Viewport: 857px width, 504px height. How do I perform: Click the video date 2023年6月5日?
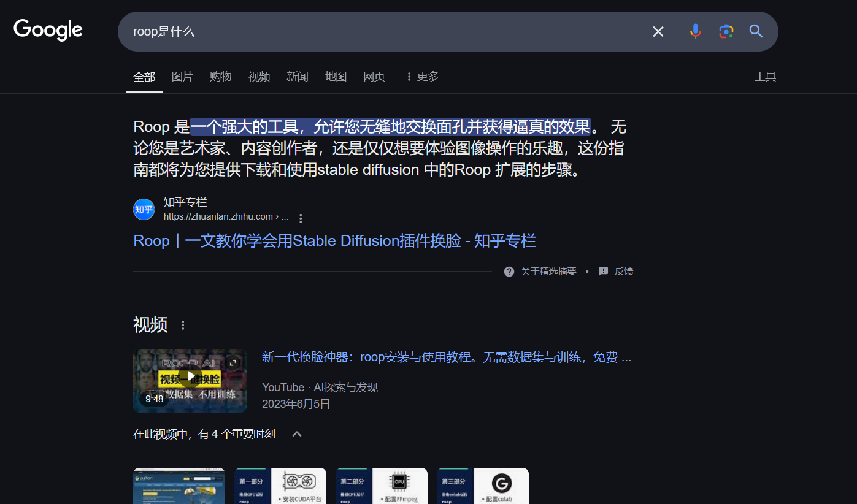[x=296, y=404]
